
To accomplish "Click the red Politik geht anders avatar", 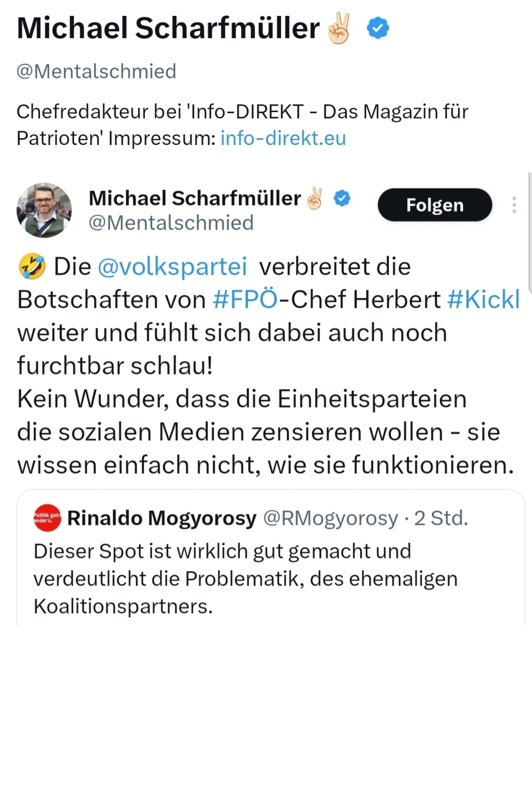I will pos(47,518).
